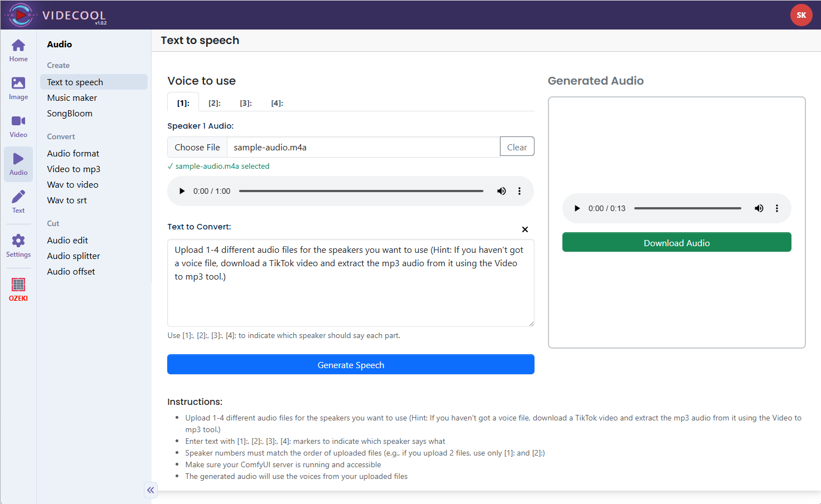Clear text with the X icon

click(x=524, y=229)
